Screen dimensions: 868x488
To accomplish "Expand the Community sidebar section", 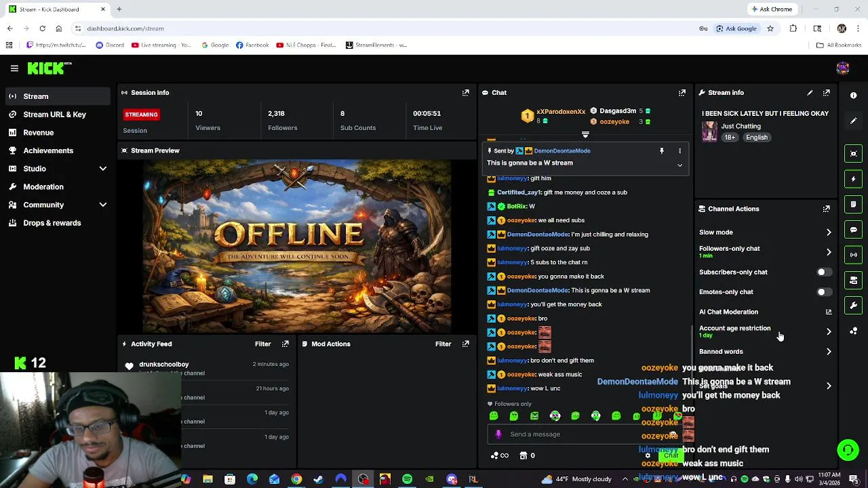I will point(103,205).
